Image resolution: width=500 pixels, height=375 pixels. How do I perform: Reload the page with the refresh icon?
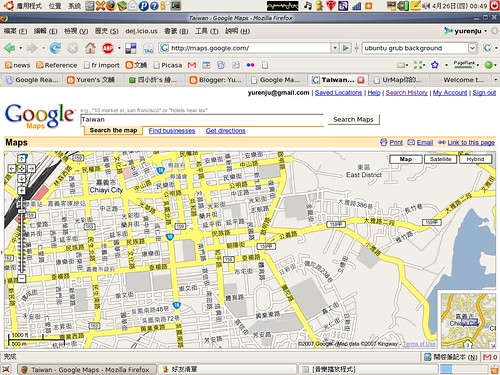click(55, 48)
